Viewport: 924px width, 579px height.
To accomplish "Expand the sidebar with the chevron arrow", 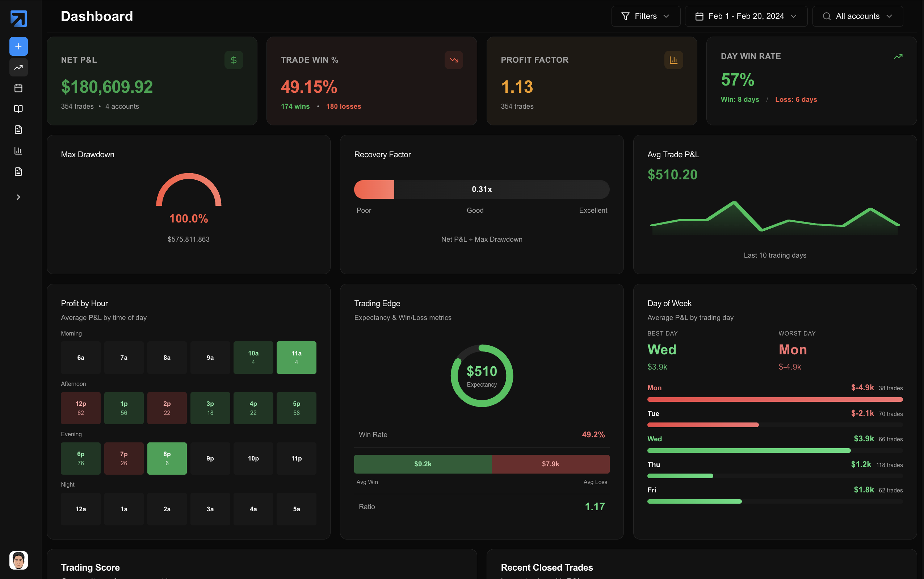I will click(x=18, y=197).
